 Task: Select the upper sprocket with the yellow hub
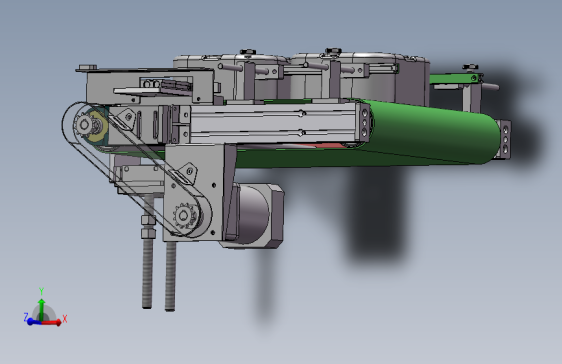click(x=91, y=125)
